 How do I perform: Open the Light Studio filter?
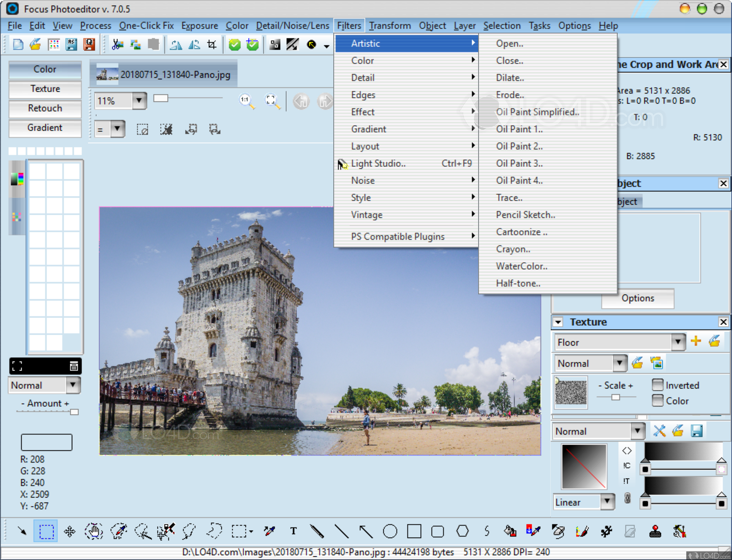tap(378, 163)
